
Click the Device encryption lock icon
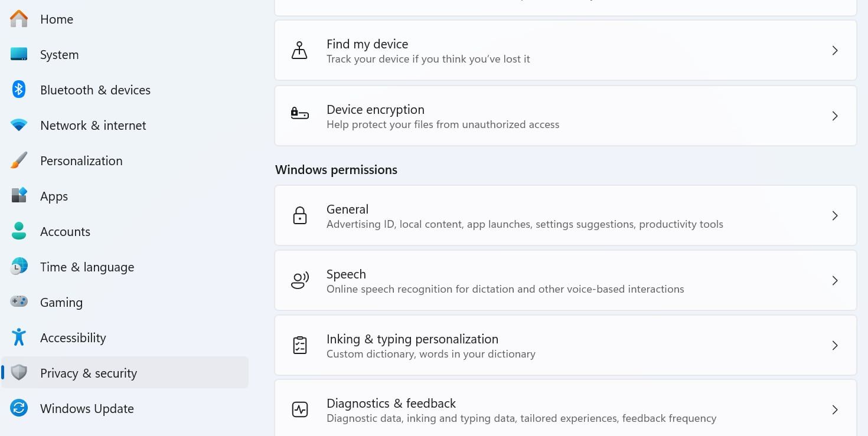pyautogui.click(x=299, y=116)
